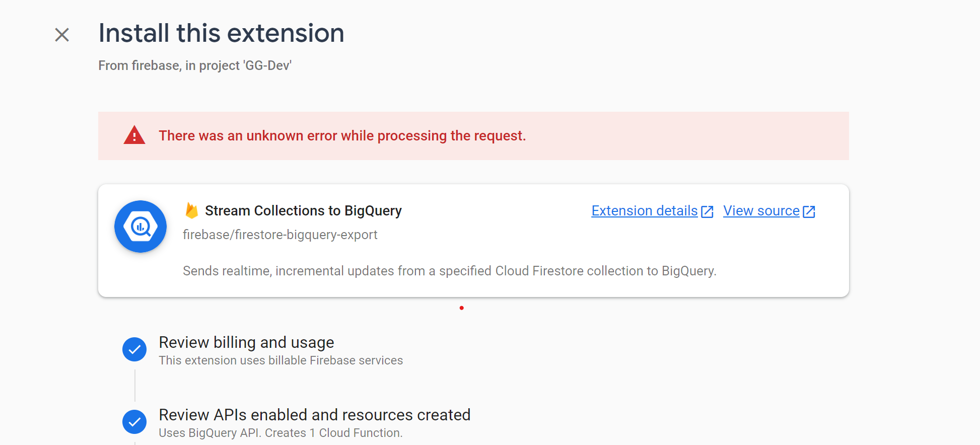Select the extension name Stream Collections to BigQuery
Screen dimensions: 980x445
point(303,210)
